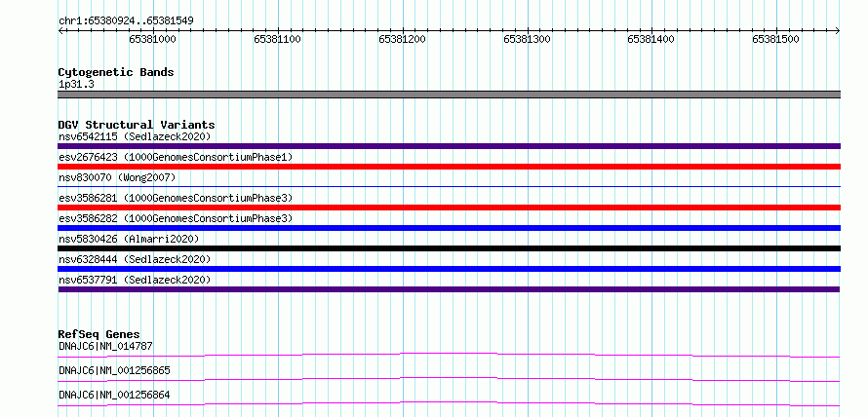Click the purple bar under nsv6537791
This screenshot has width=868, height=417.
449,289
